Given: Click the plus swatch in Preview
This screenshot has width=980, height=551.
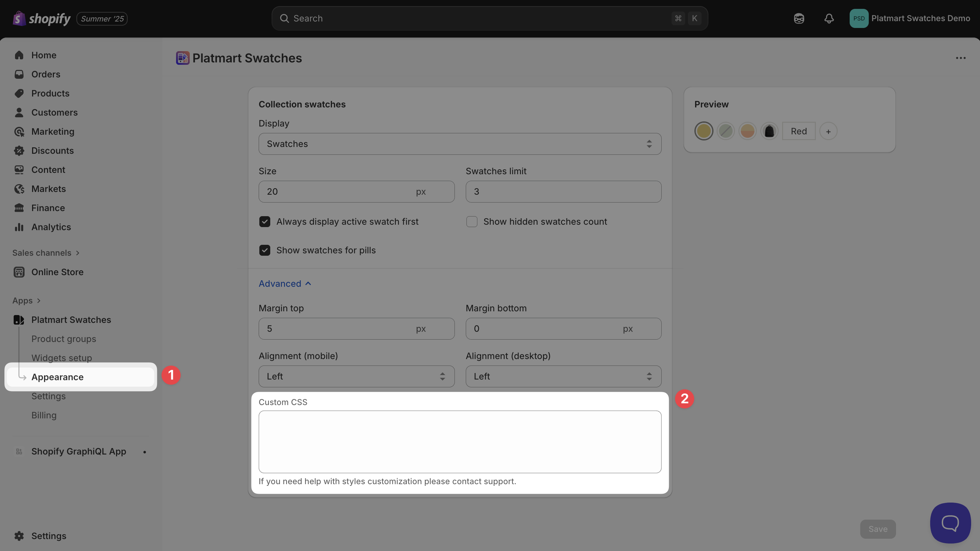Looking at the screenshot, I should click(x=828, y=131).
